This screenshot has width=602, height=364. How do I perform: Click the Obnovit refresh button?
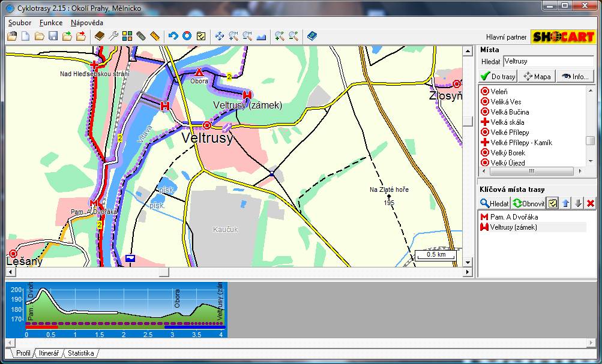(528, 203)
